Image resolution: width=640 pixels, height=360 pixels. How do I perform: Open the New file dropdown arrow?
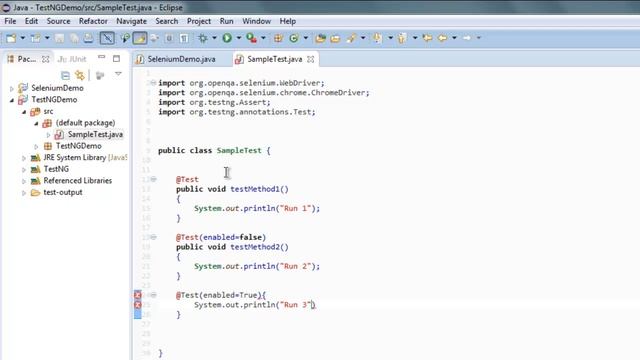[x=22, y=38]
